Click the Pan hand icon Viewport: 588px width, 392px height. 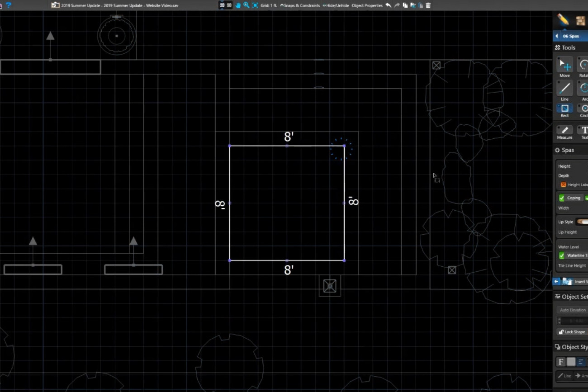point(238,5)
